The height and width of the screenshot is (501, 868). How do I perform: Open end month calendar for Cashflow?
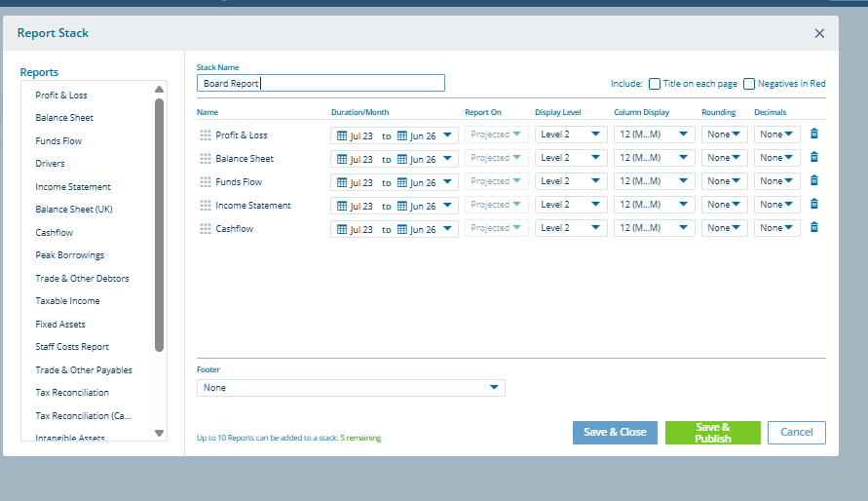pos(402,229)
